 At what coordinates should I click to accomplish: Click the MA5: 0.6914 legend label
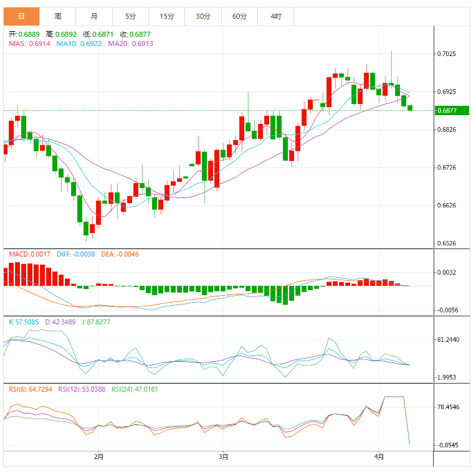tap(30, 44)
